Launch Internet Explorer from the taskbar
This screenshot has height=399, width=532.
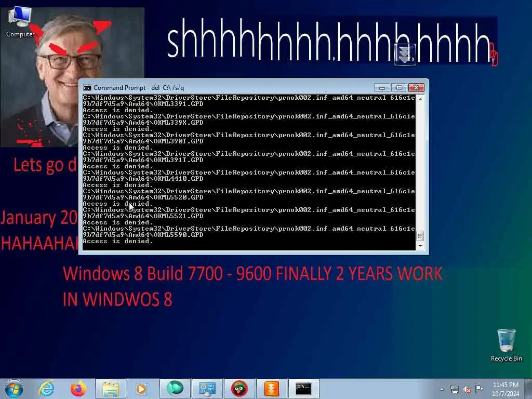46,389
